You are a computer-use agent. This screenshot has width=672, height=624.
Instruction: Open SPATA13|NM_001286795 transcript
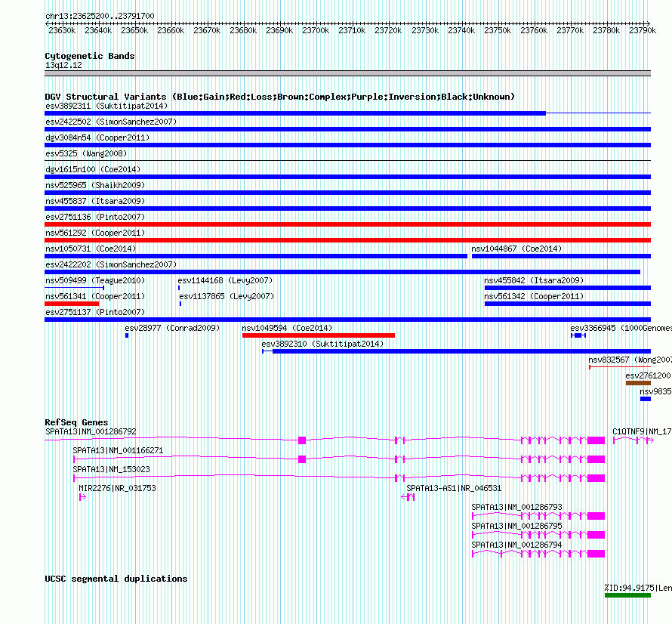tap(538, 534)
